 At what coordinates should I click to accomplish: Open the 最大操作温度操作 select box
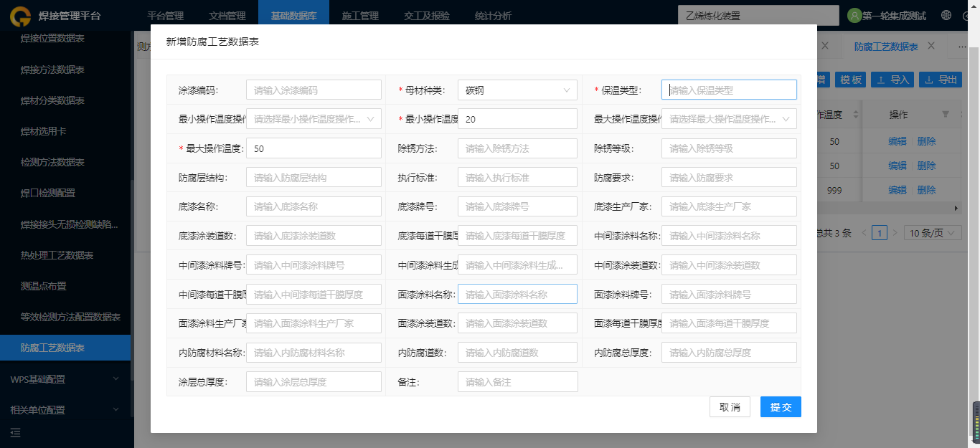[x=729, y=119]
